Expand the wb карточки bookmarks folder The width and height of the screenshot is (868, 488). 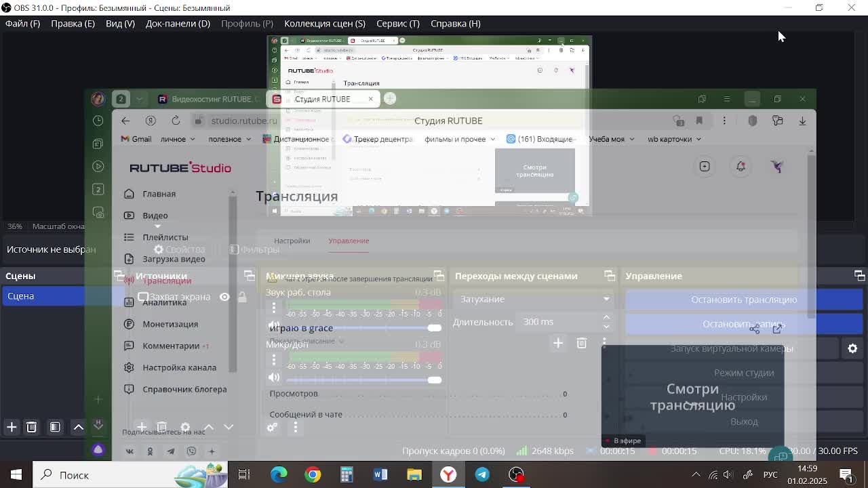tap(674, 139)
